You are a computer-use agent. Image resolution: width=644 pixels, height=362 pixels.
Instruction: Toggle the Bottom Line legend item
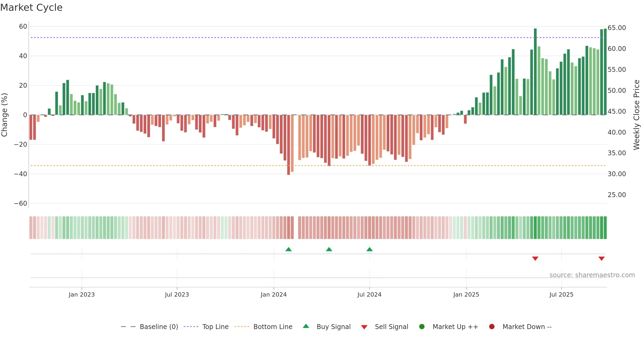(264, 327)
